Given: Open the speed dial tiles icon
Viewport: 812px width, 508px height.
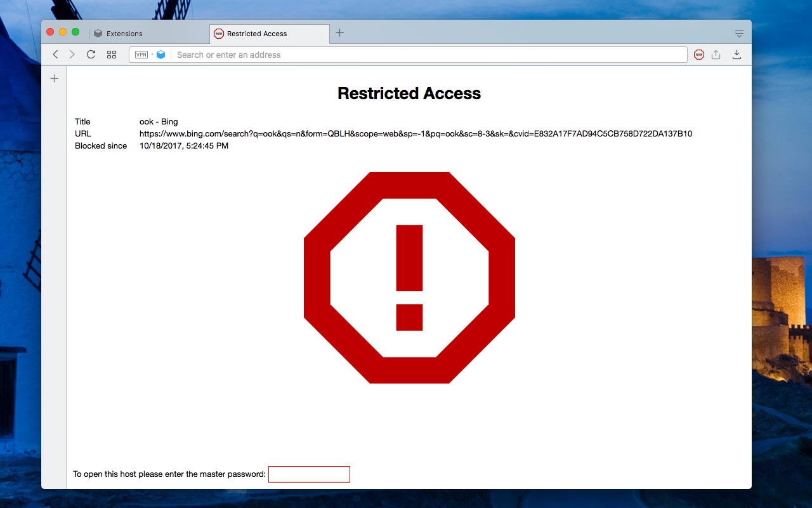Looking at the screenshot, I should [x=112, y=55].
